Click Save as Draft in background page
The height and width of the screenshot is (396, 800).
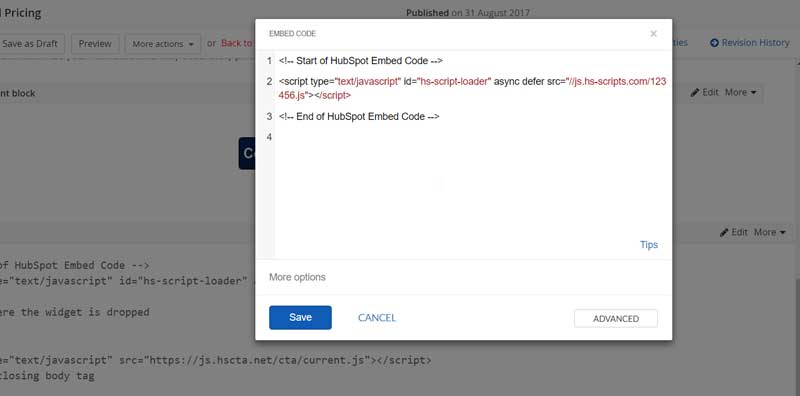[32, 44]
